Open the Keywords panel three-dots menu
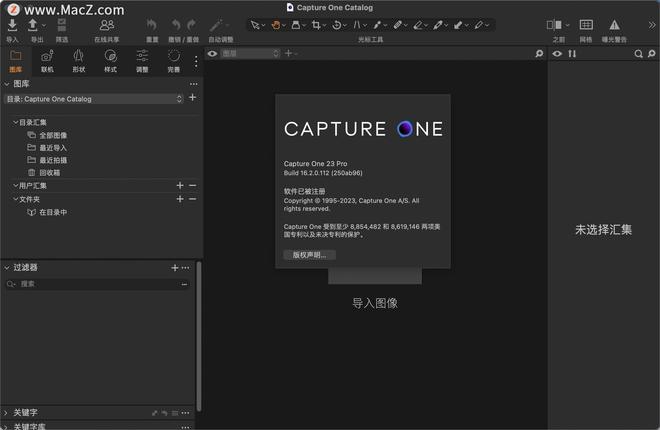This screenshot has width=660, height=430. click(x=185, y=413)
